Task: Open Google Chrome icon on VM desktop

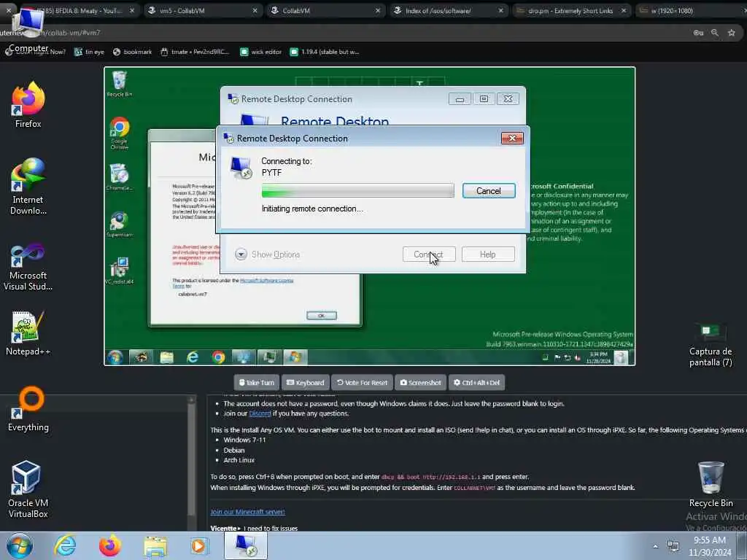Action: point(119,133)
